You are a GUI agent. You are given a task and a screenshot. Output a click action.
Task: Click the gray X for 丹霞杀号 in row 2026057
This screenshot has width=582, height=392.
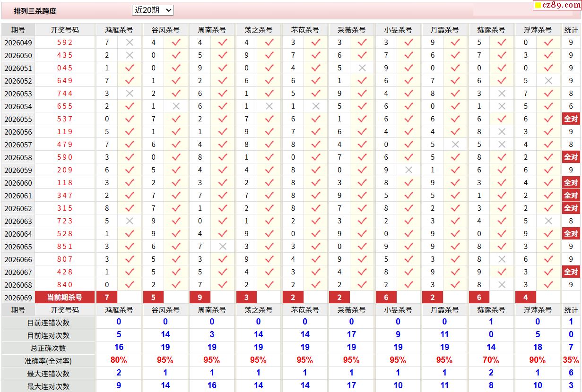[x=455, y=145]
